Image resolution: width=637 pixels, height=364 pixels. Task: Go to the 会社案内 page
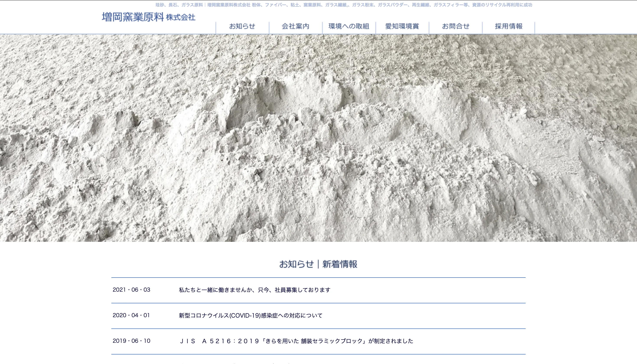coord(295,26)
